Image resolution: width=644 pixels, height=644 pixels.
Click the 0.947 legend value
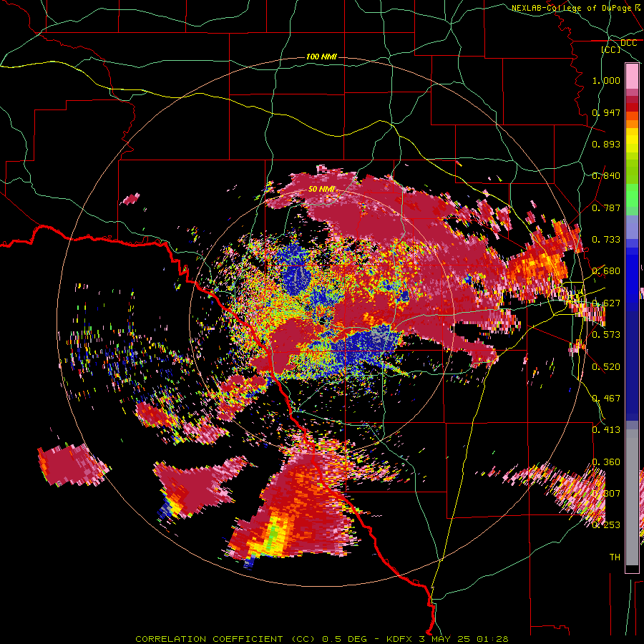pyautogui.click(x=606, y=112)
